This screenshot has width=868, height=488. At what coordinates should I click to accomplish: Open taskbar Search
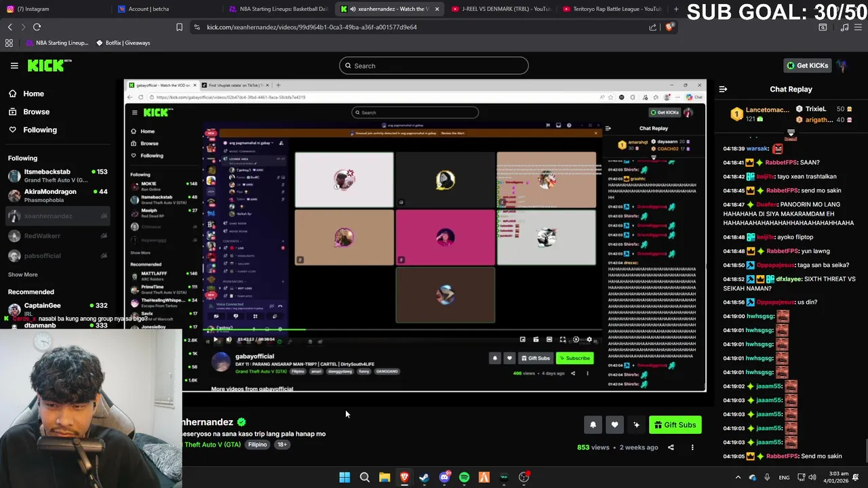(x=364, y=477)
